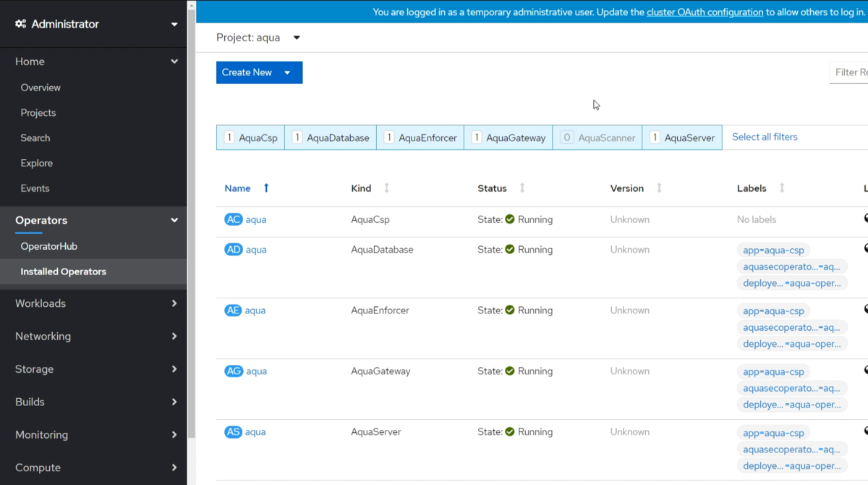Click the AC resource badge icon
This screenshot has width=868, height=485.
(233, 219)
